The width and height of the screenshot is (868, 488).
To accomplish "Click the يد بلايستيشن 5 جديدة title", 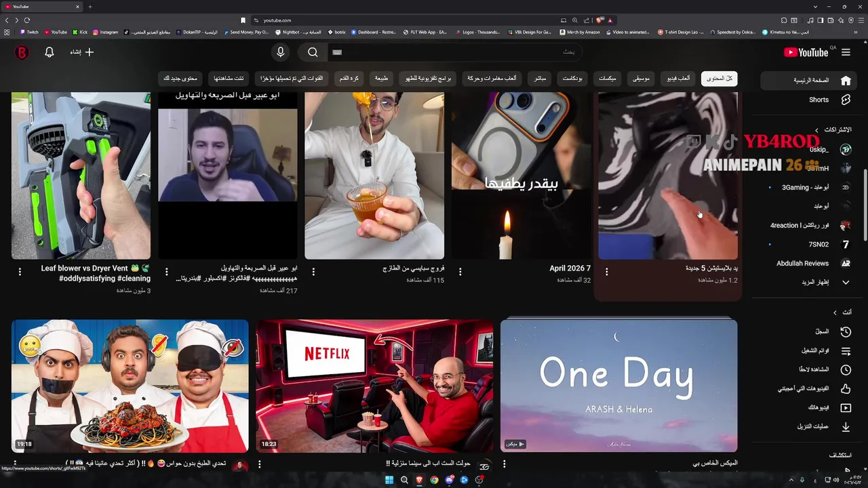I will tap(711, 268).
